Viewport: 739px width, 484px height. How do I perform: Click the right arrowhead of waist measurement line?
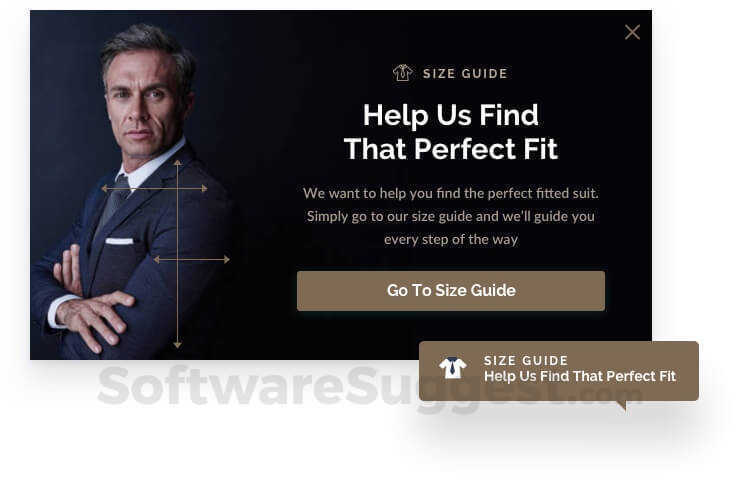pyautogui.click(x=226, y=259)
